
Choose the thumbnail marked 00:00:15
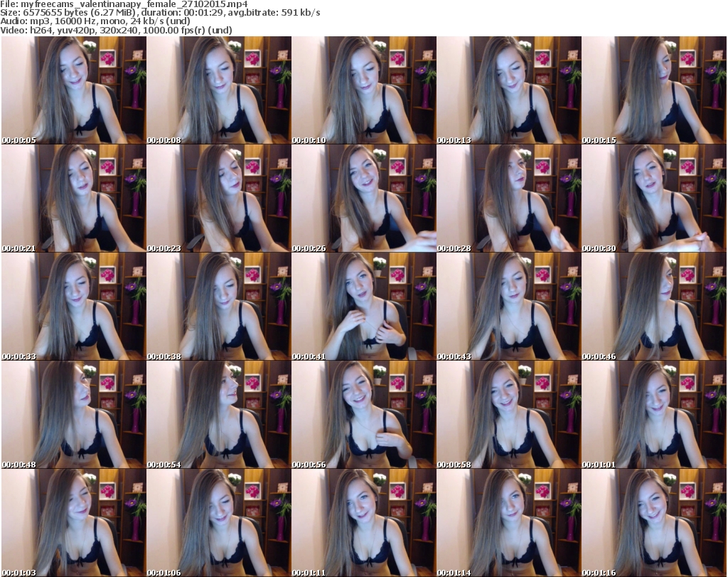pos(654,90)
